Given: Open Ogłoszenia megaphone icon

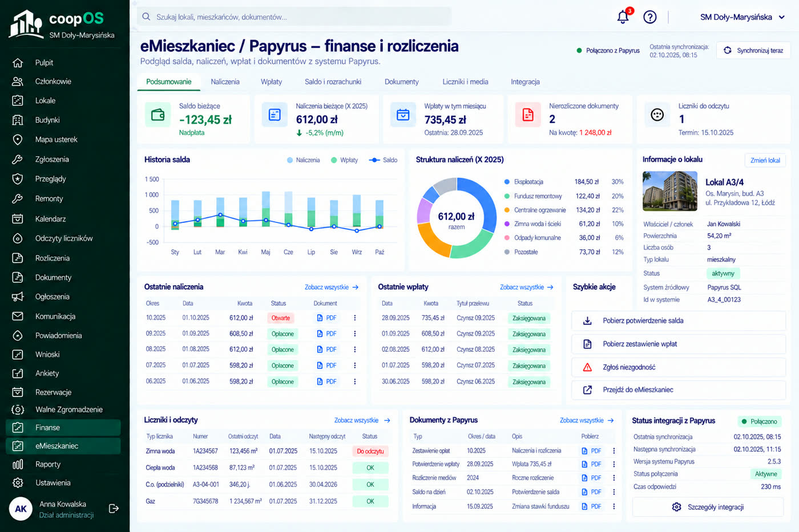Looking at the screenshot, I should (x=18, y=297).
